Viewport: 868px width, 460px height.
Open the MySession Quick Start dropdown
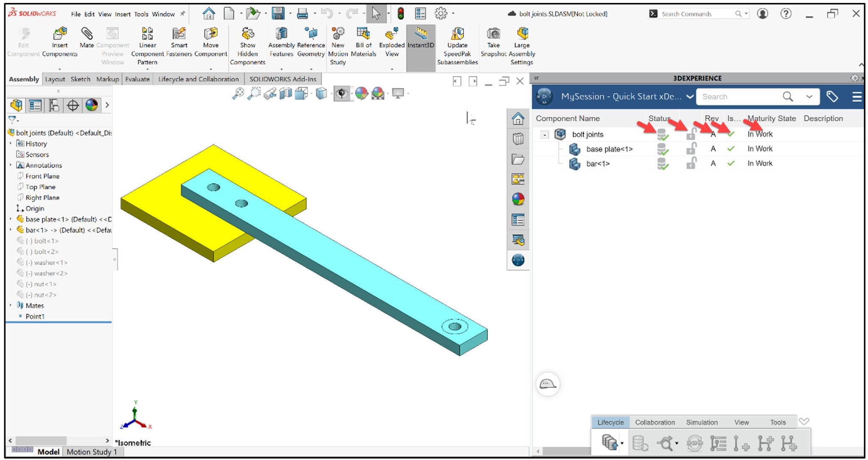(x=690, y=96)
